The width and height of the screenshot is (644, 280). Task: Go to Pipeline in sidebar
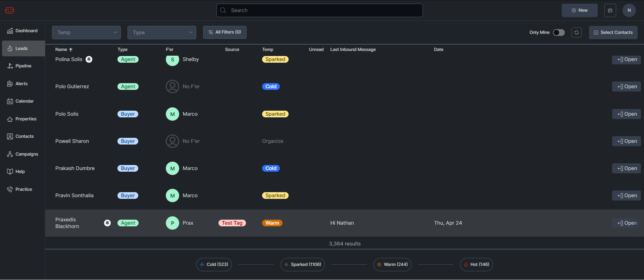23,66
